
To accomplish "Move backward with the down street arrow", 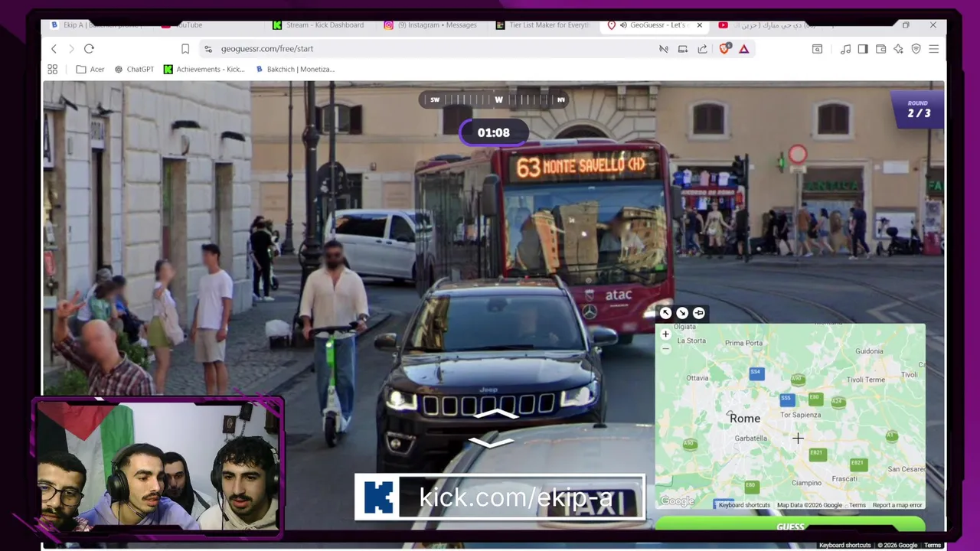I will click(x=492, y=442).
